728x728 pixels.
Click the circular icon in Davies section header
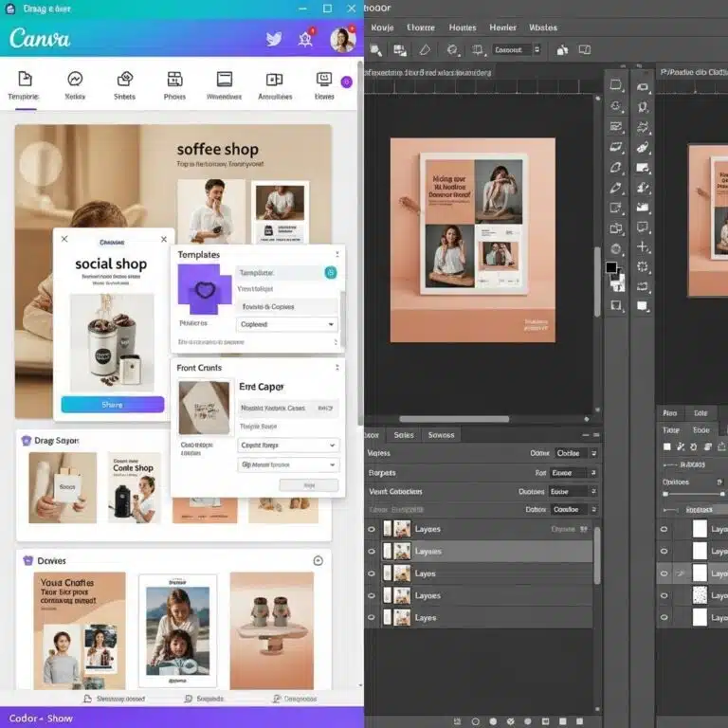pyautogui.click(x=318, y=561)
